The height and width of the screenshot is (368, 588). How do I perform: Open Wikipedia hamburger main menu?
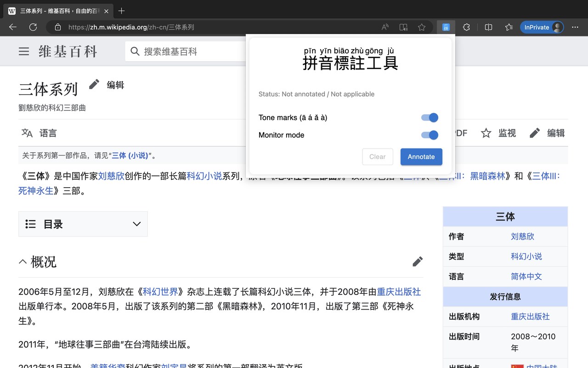click(x=24, y=52)
